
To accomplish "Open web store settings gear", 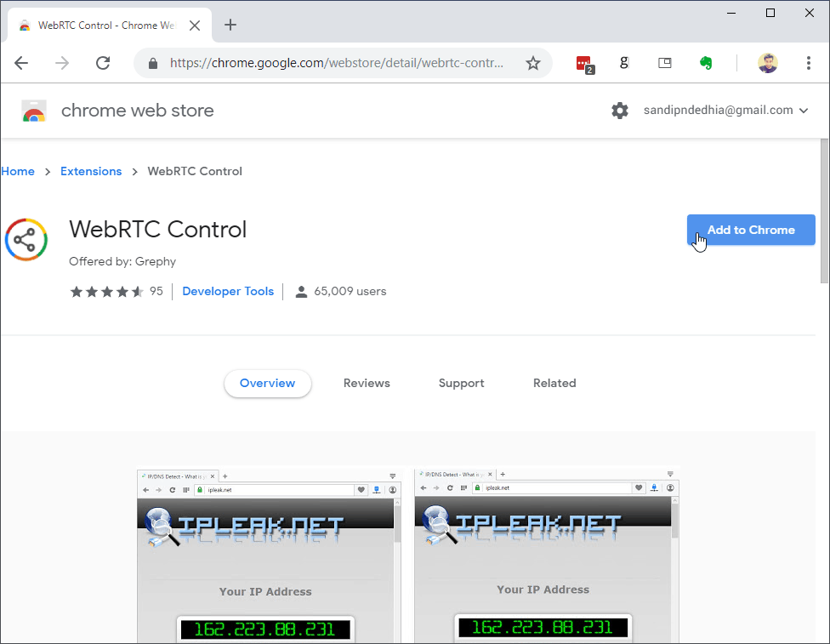I will click(620, 110).
